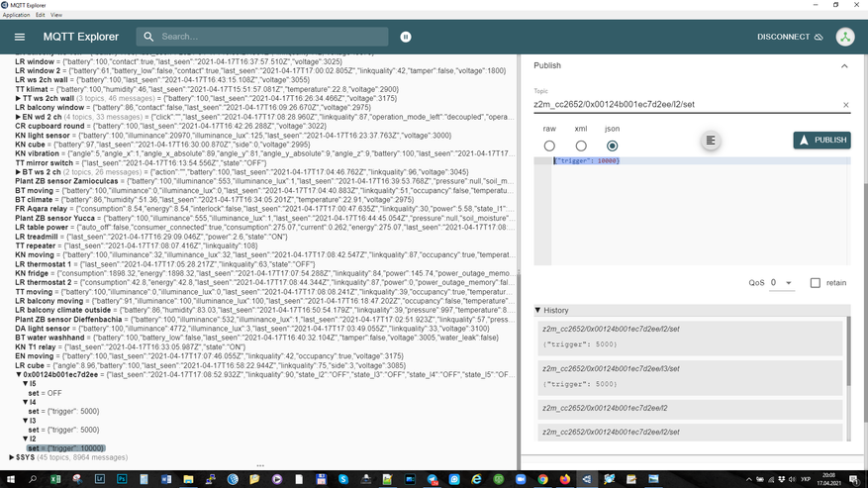This screenshot has height=488, width=868.
Task: Select the l2 set trigger 10000 topic
Action: tap(65, 448)
